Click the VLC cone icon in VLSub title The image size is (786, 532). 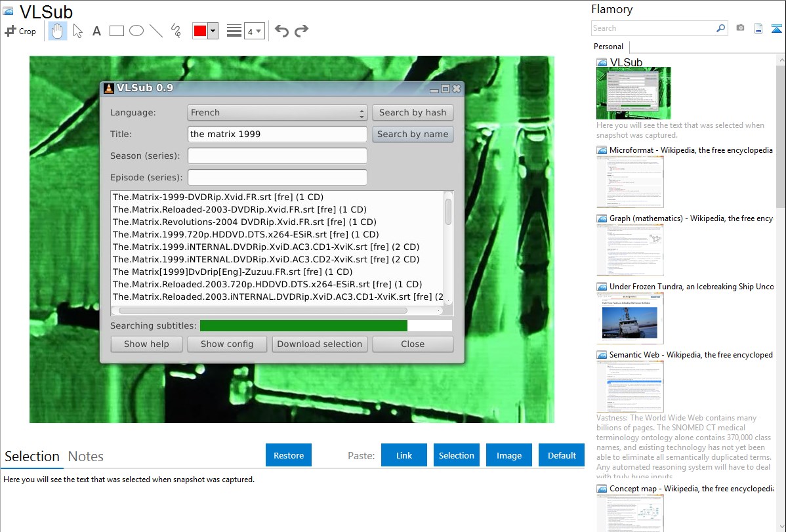(x=109, y=89)
